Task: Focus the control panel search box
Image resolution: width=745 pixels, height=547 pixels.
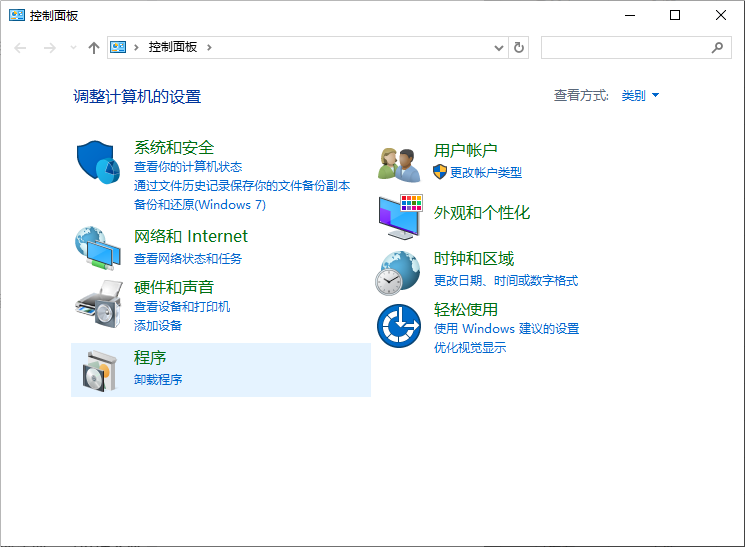Action: tap(636, 48)
